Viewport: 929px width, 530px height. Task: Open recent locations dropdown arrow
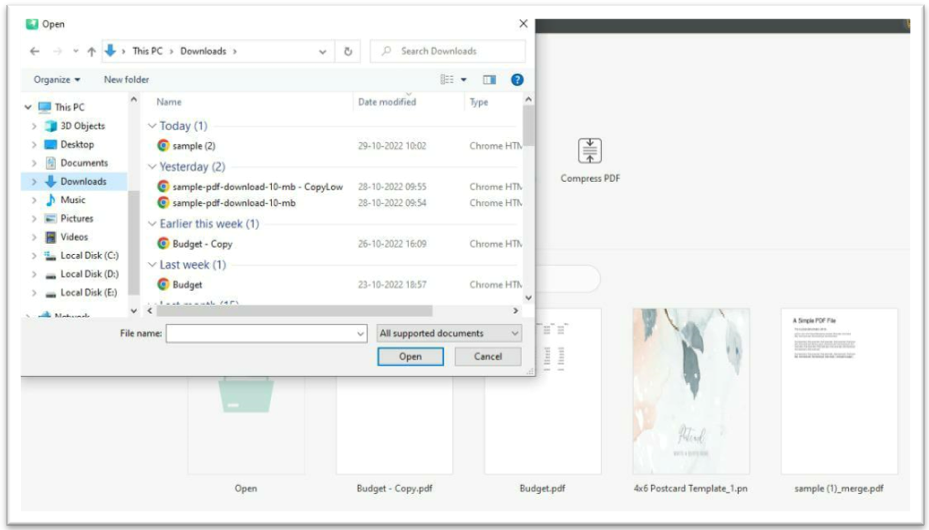point(75,52)
